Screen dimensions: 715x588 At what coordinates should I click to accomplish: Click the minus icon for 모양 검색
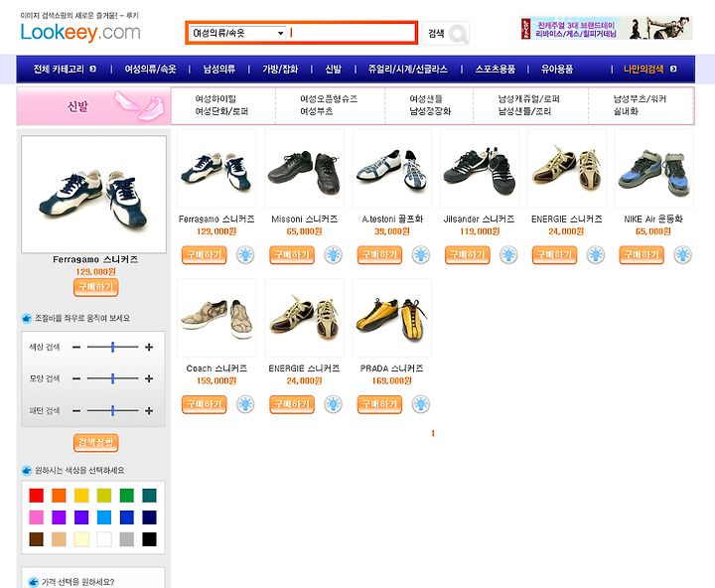76,378
